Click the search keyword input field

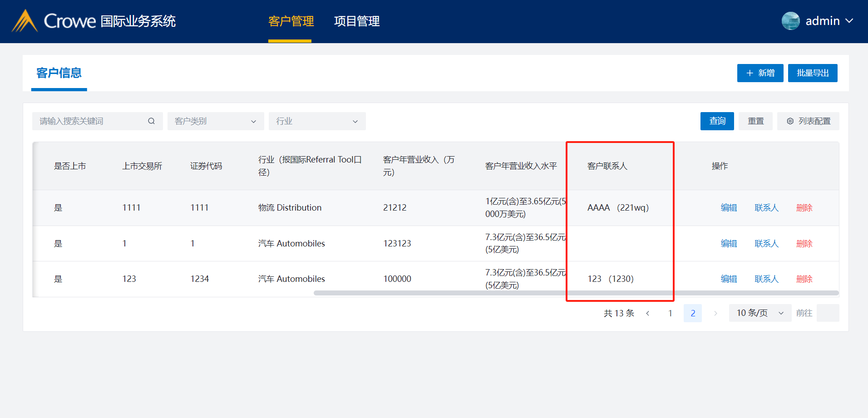[x=91, y=121]
